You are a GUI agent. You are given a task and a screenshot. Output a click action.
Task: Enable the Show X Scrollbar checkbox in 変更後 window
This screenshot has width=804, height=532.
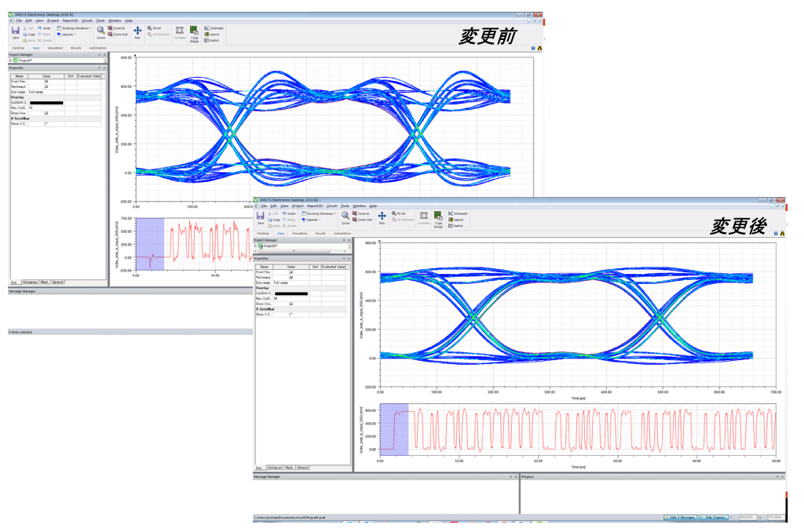[291, 315]
